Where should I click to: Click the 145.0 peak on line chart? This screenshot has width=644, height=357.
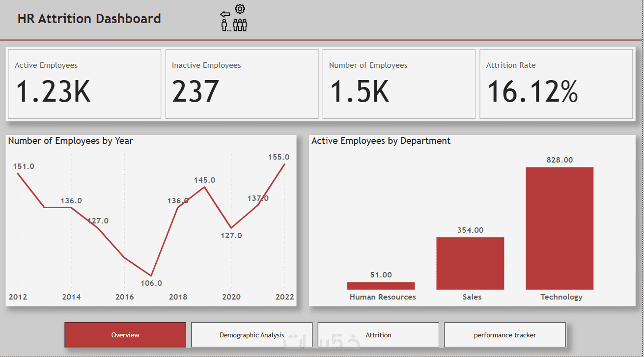point(204,187)
